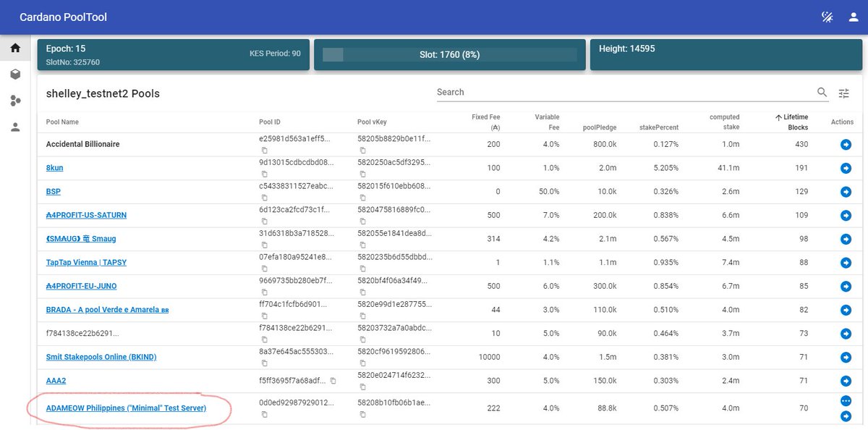Open details arrow for AAA2 pool
The height and width of the screenshot is (430, 868).
[x=846, y=381]
